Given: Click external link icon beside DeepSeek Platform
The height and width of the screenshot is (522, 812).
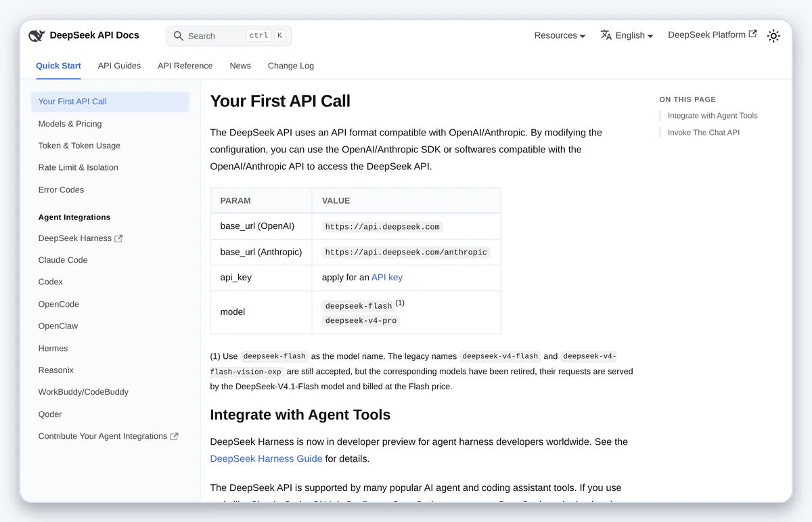Looking at the screenshot, I should 752,34.
